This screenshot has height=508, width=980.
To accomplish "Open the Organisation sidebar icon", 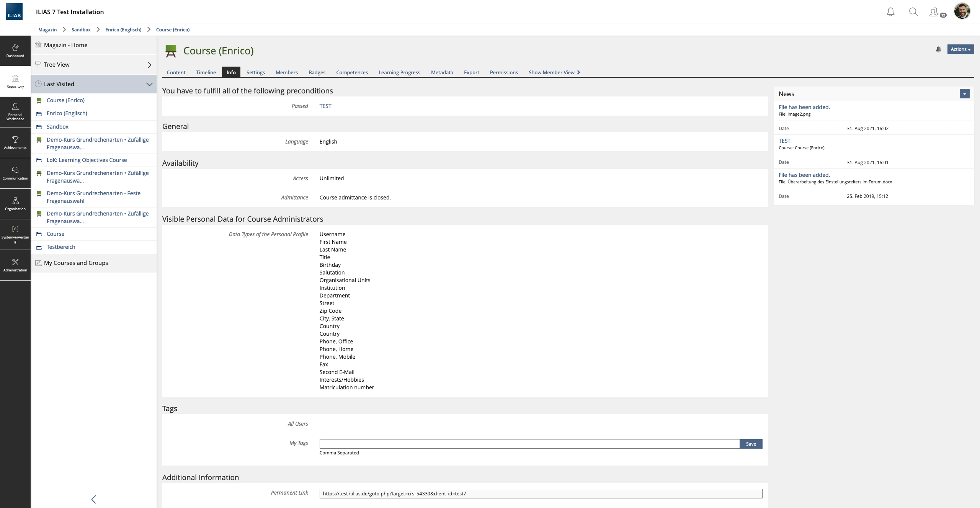I will (15, 204).
